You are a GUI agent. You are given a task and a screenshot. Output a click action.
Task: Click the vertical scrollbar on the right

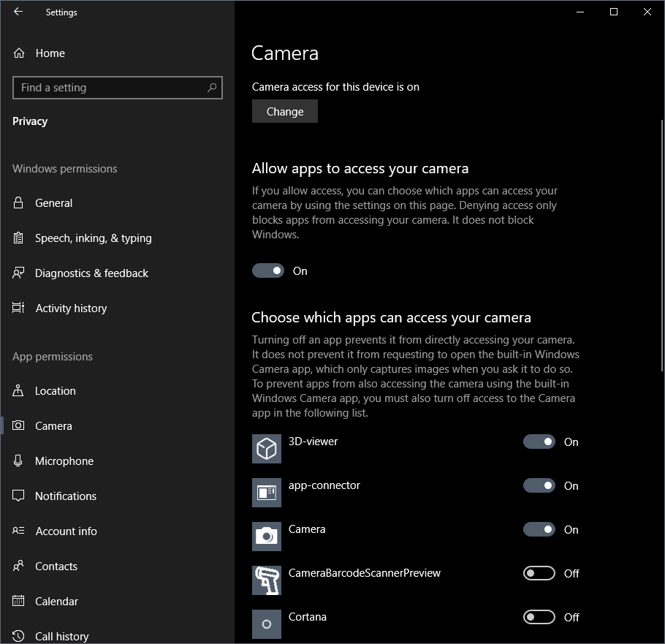[x=662, y=246]
